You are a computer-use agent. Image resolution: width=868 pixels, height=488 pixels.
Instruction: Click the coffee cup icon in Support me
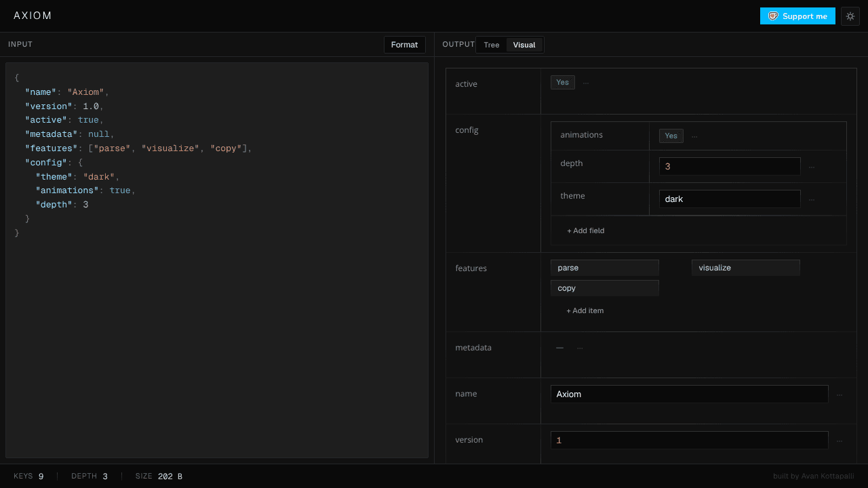(773, 16)
